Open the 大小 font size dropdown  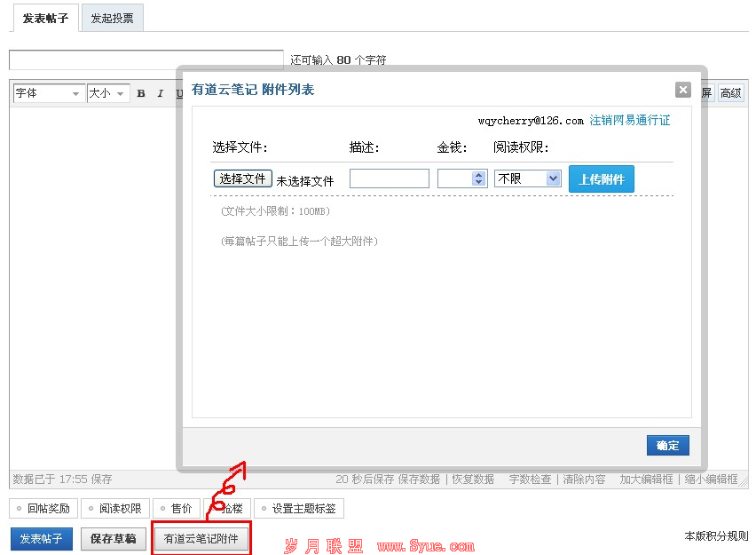tap(108, 92)
